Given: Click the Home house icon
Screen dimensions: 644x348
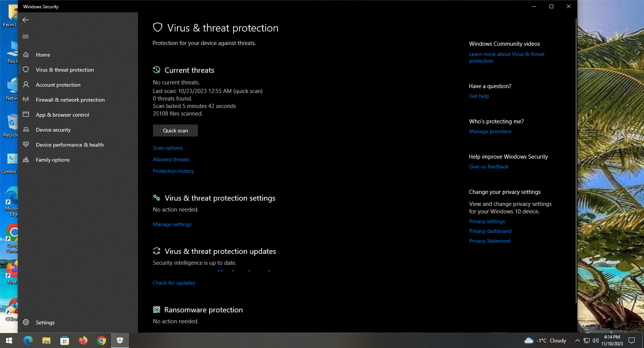Looking at the screenshot, I should (x=26, y=55).
